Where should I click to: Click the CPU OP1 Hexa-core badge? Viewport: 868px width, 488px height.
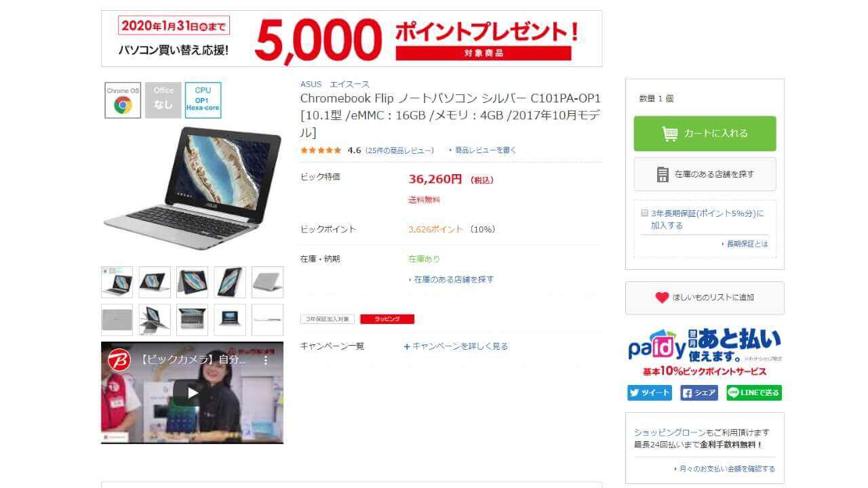(x=203, y=100)
